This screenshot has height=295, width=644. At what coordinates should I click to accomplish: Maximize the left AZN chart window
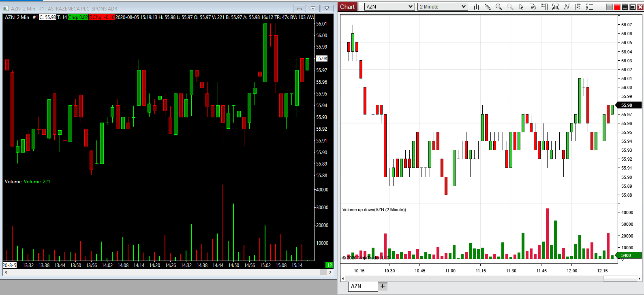point(313,8)
